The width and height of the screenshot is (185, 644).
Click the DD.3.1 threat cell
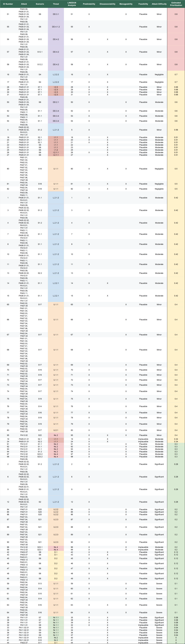coord(56,14)
